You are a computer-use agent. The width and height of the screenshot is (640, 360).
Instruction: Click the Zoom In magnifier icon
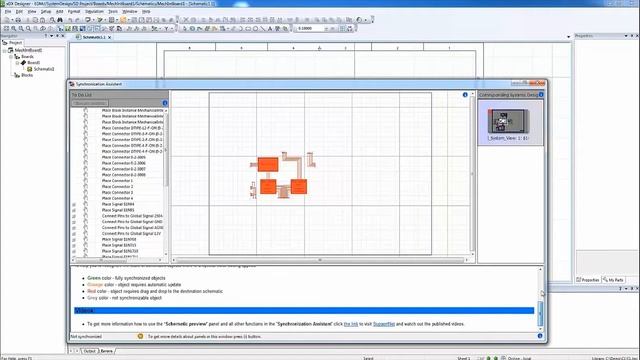point(13,29)
